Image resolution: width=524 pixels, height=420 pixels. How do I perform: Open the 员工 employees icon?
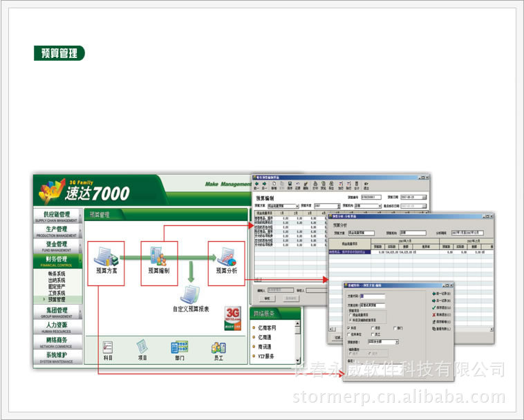tap(218, 350)
